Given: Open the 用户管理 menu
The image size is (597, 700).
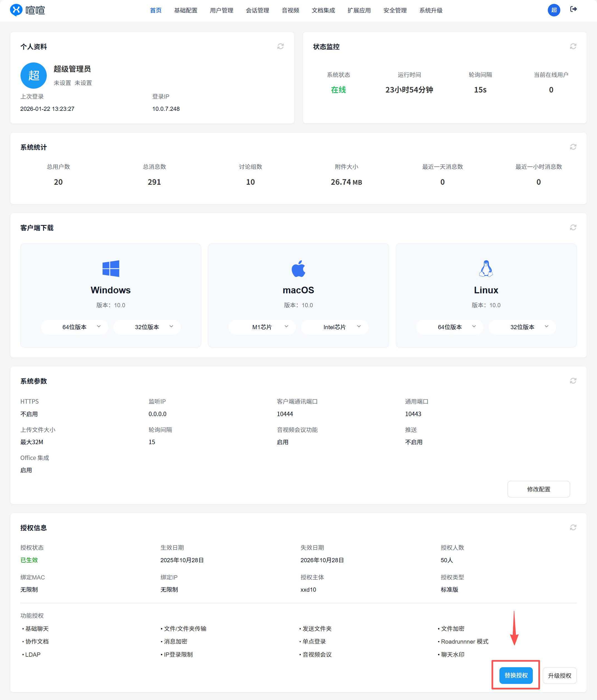Looking at the screenshot, I should [222, 11].
